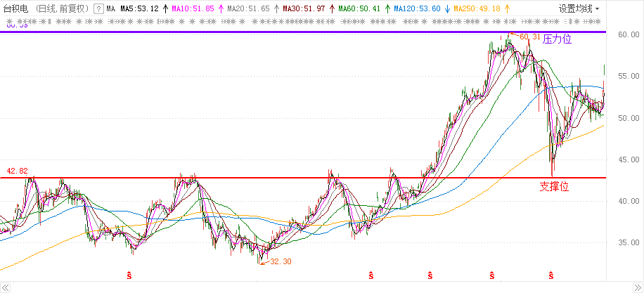Open the 日线, 前复权 period selector
This screenshot has width=644, height=293.
pos(63,9)
